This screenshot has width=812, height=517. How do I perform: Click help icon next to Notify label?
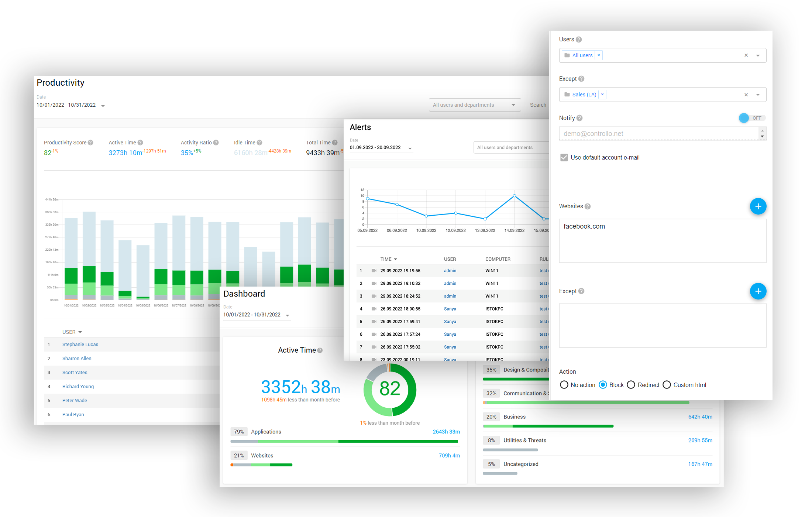pos(579,118)
